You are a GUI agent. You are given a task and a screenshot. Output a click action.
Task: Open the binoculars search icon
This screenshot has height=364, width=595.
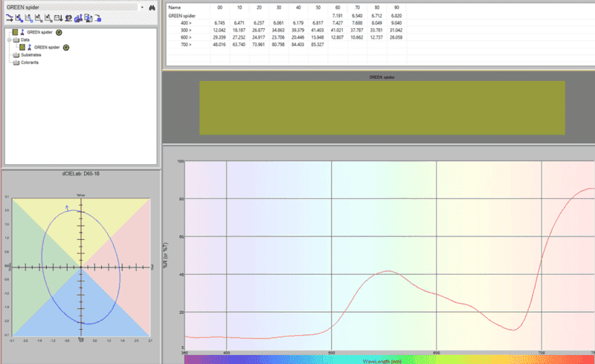click(152, 7)
